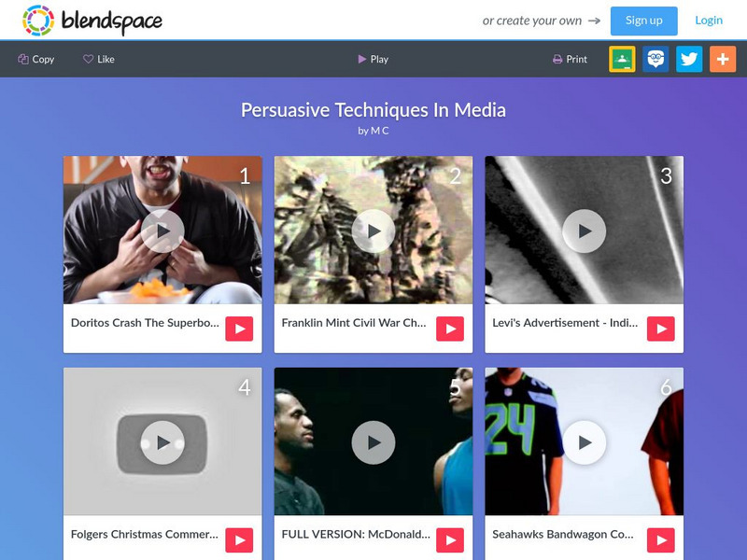
Task: Click red YouTube icon on Seahawks card
Action: (661, 540)
